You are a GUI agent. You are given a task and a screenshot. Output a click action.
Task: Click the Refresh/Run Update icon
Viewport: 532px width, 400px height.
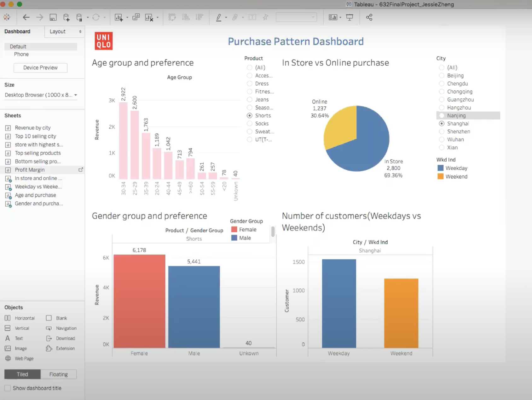click(96, 17)
